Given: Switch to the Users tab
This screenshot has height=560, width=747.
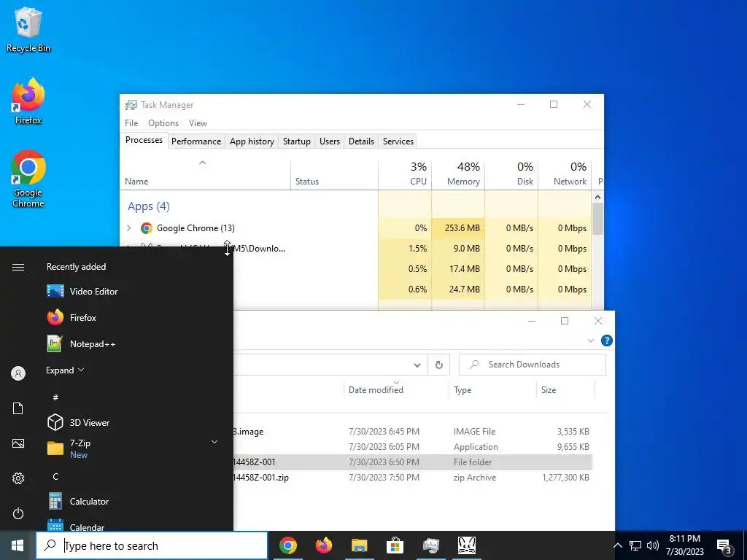Looking at the screenshot, I should point(330,141).
